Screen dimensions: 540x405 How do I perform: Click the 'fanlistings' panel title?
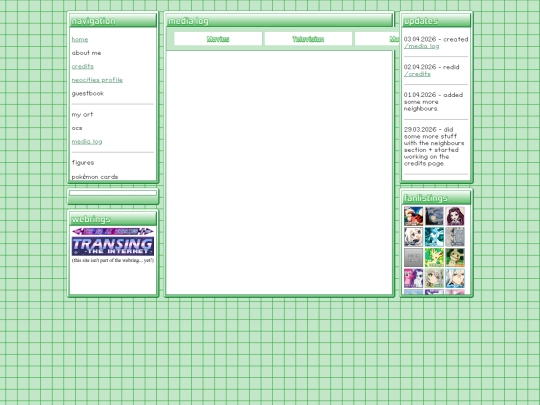(x=426, y=198)
